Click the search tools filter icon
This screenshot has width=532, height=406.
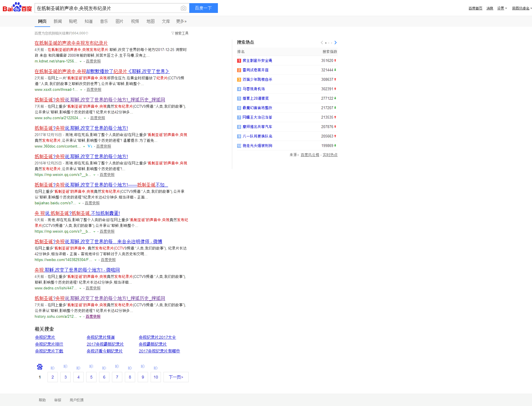pos(173,33)
